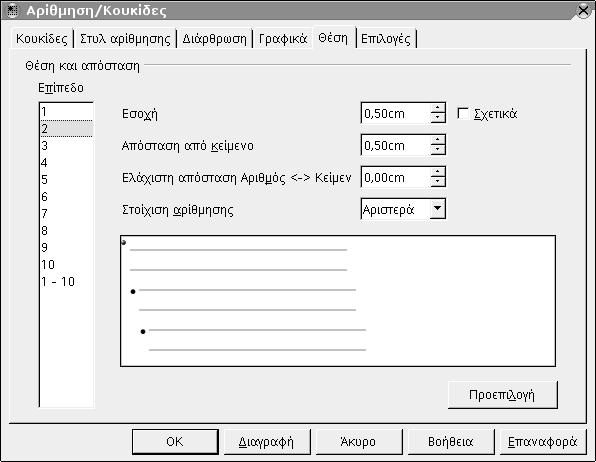596x462 pixels.
Task: Decrease Ελάχιστη απόσταση value with the down arrow
Action: (x=438, y=181)
